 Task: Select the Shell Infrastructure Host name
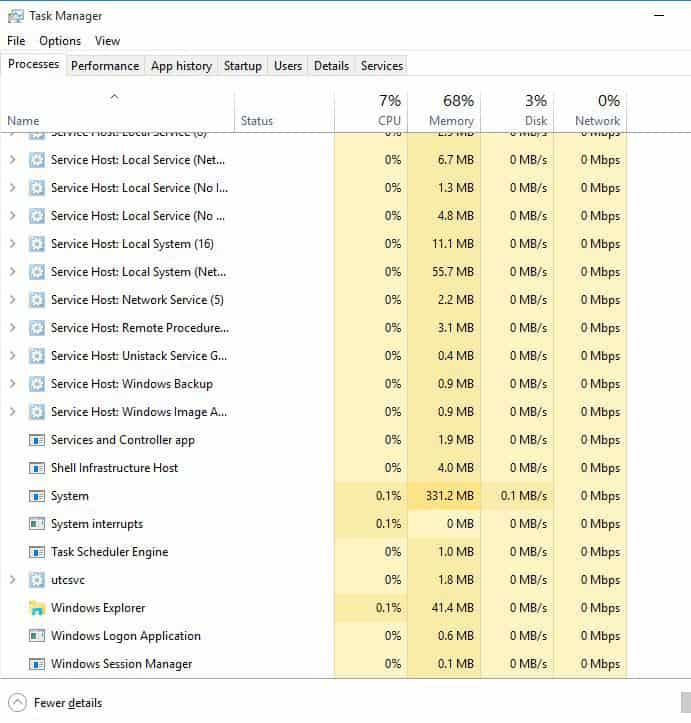[114, 468]
